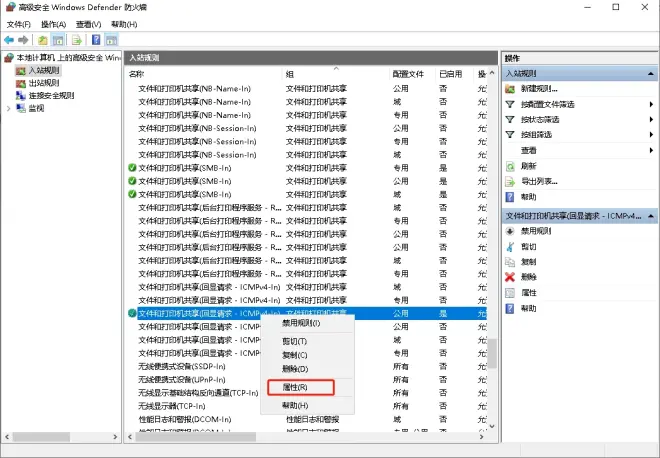Click green check of SMB-In rule with 域 profile
This screenshot has width=660, height=458.
(132, 194)
